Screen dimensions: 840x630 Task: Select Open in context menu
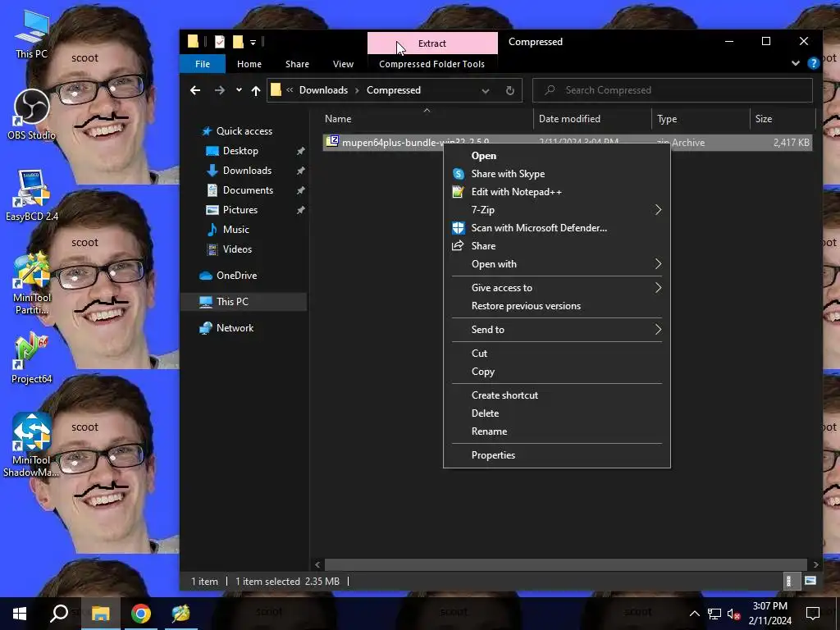pos(557,156)
